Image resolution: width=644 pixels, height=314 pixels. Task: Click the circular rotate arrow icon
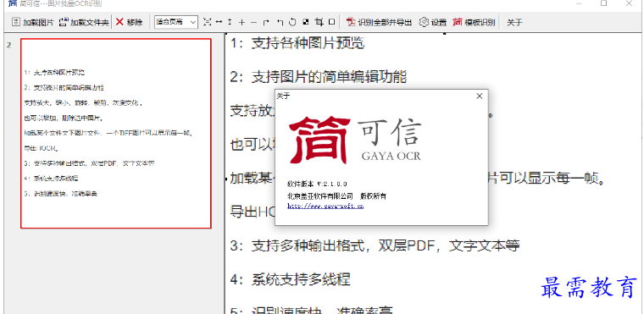click(292, 22)
